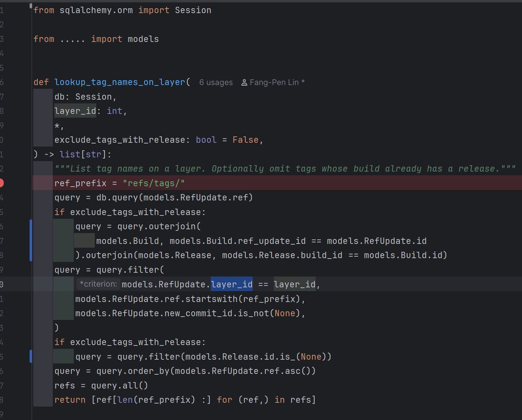Click the 'db' parameter name in the signature
Viewport: 522px width, 420px height.
[x=60, y=97]
